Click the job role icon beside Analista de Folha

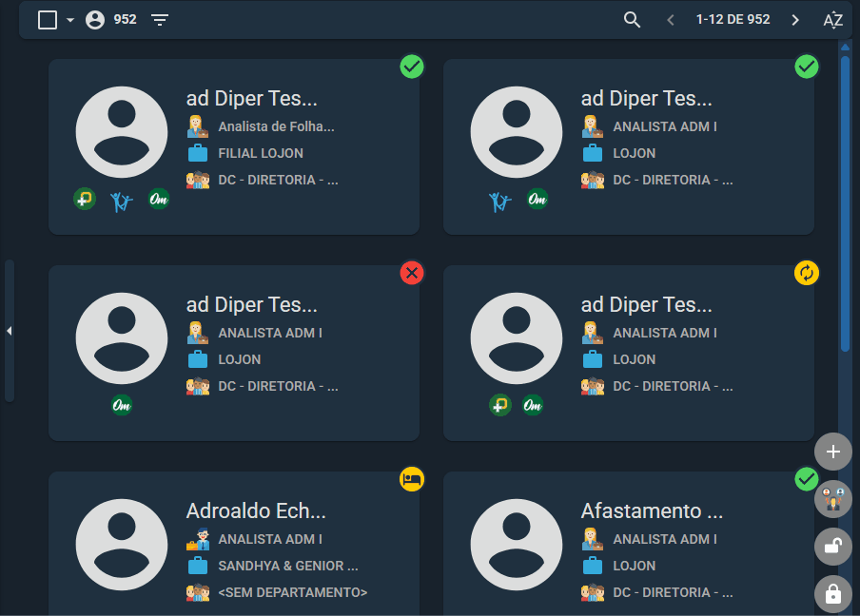coord(198,126)
